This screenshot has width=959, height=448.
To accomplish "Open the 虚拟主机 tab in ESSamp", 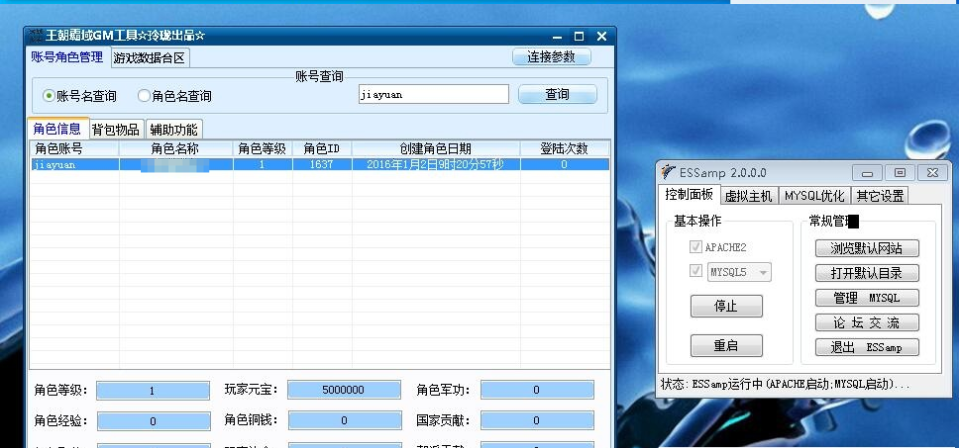I will [x=748, y=196].
